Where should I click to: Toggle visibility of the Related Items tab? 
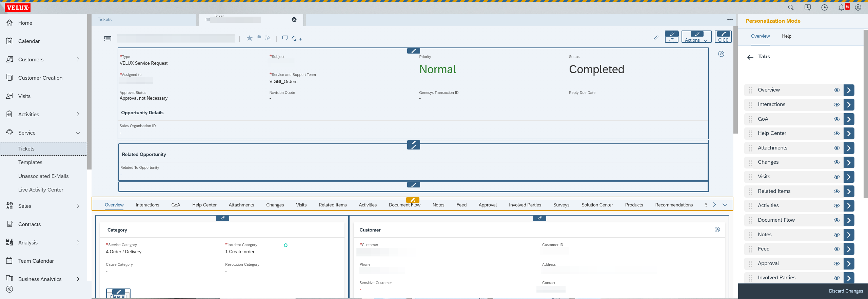(x=837, y=192)
